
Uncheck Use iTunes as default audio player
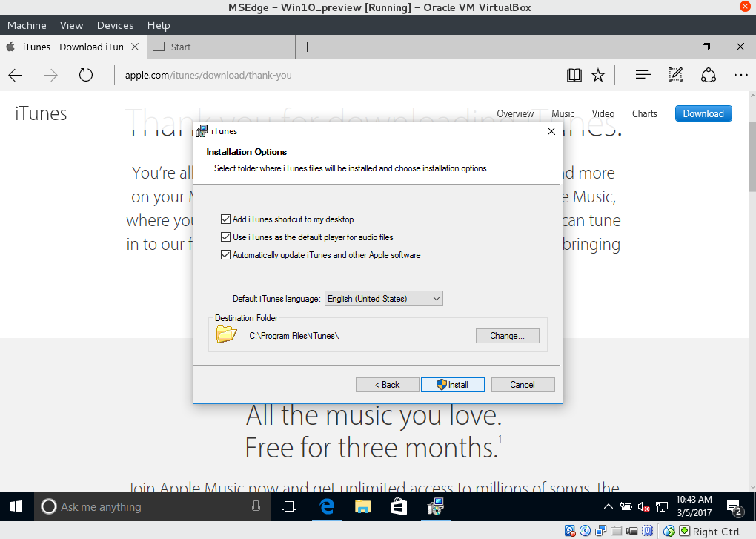[x=225, y=237]
